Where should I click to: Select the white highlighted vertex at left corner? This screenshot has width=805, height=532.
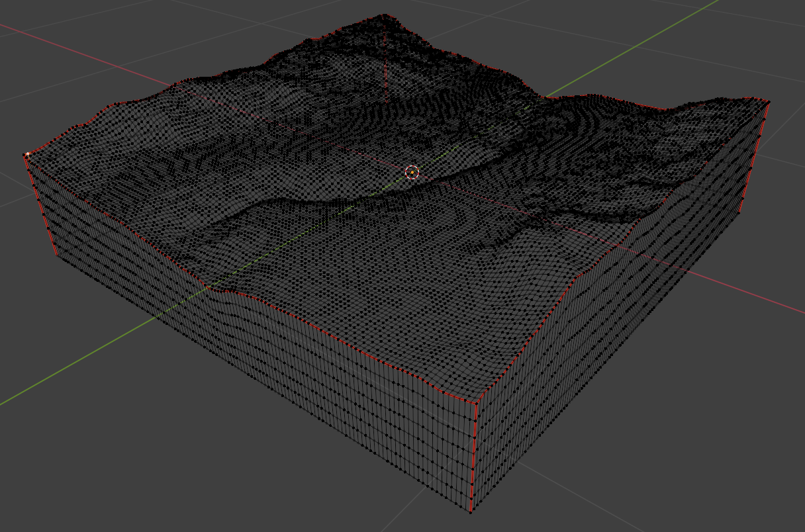point(27,154)
